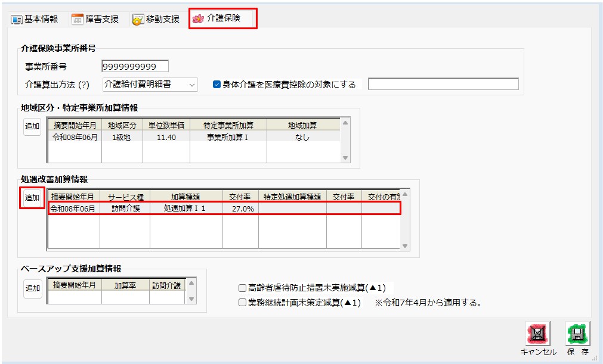Viewport: 603px width, 364px height.
Task: Toggle 身体介護を医療費控除の対象にする checkbox
Action: click(x=217, y=85)
